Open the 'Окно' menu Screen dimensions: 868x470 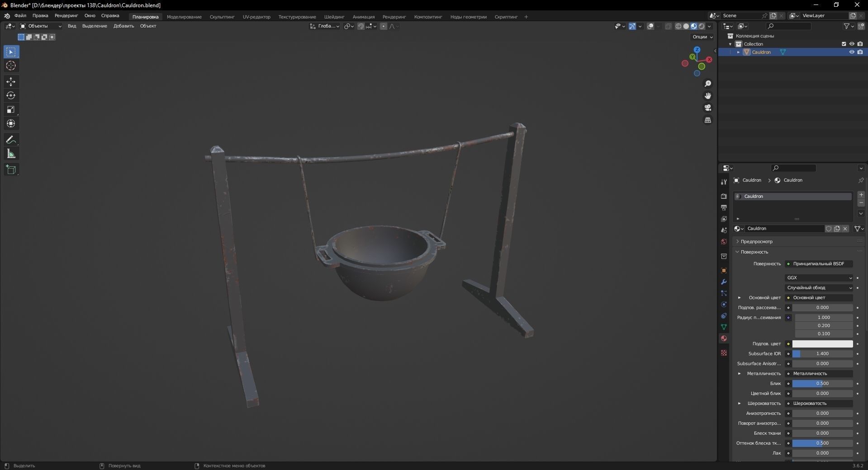click(90, 16)
